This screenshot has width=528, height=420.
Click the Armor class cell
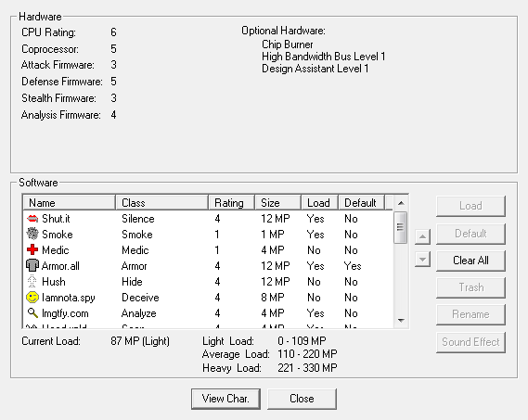click(x=134, y=266)
